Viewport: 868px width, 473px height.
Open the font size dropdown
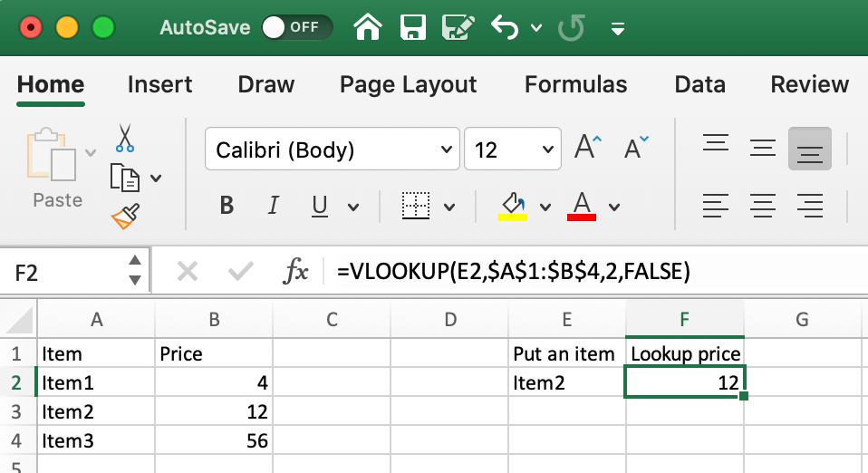pos(547,150)
